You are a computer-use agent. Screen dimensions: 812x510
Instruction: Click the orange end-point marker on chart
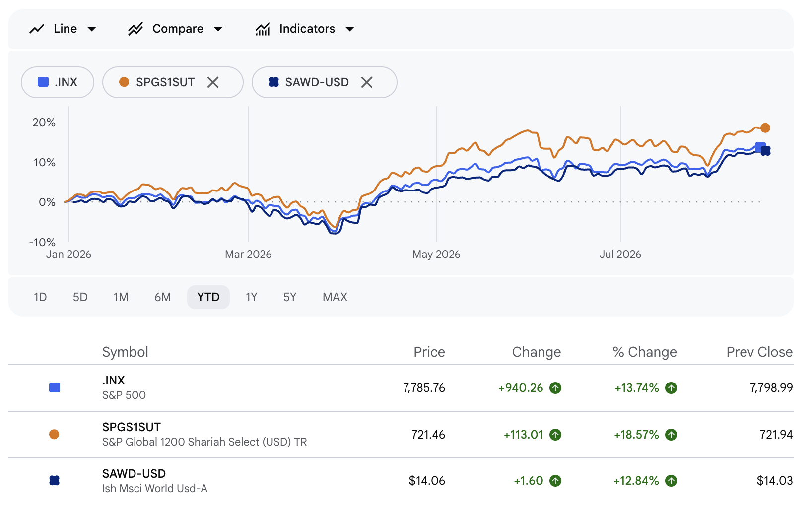click(x=765, y=128)
